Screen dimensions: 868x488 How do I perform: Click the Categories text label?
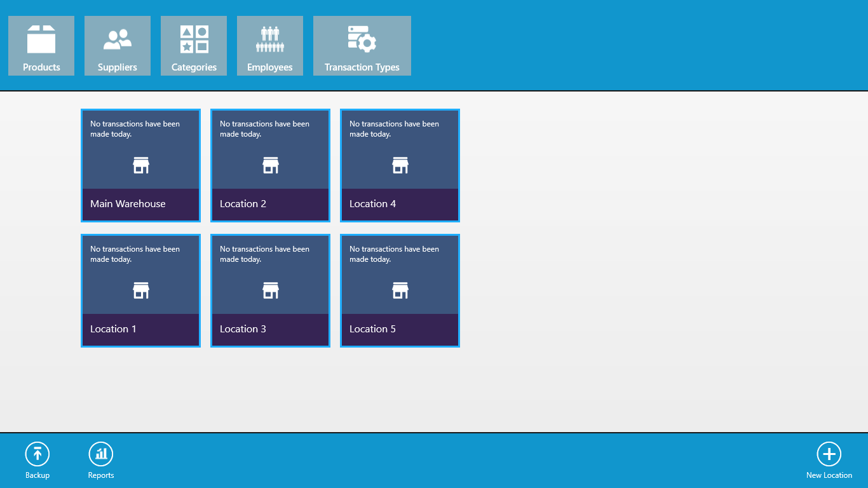point(194,67)
